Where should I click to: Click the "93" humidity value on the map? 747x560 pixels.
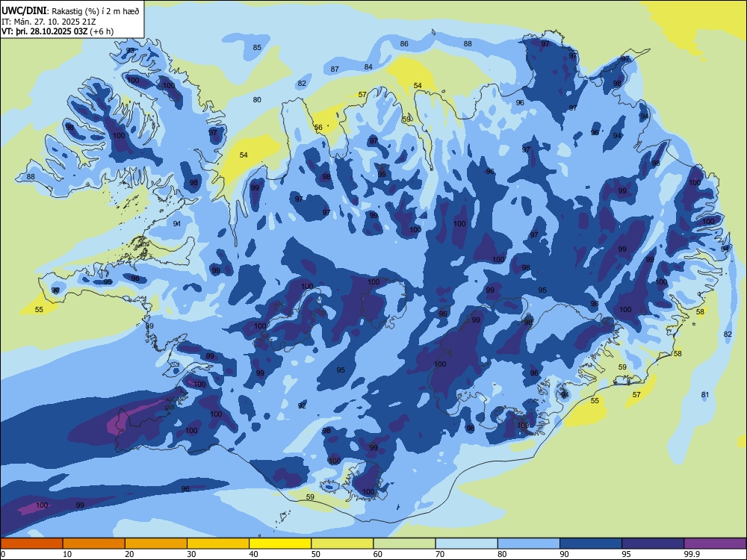pyautogui.click(x=130, y=51)
